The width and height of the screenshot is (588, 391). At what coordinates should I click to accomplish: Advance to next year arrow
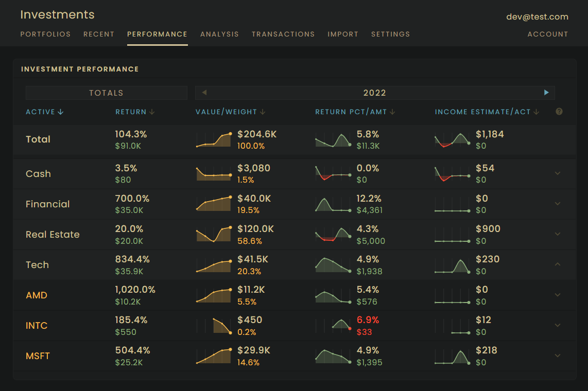546,93
